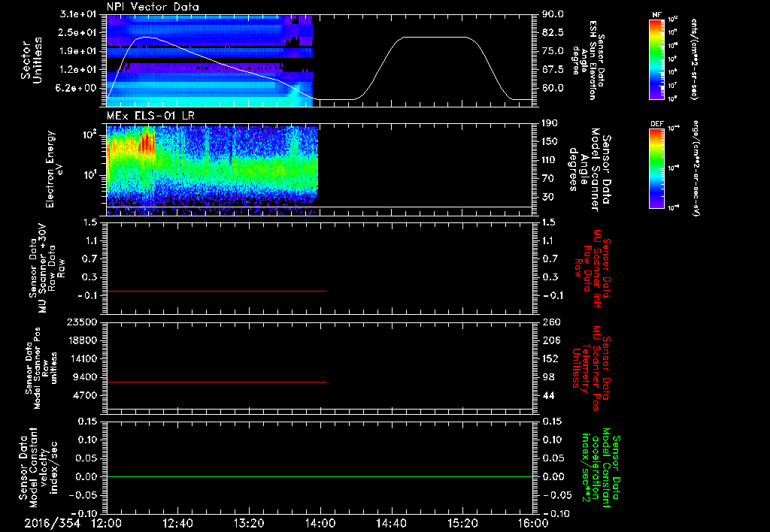Click the 16:00 time axis label
The image size is (770, 532).
click(x=533, y=524)
